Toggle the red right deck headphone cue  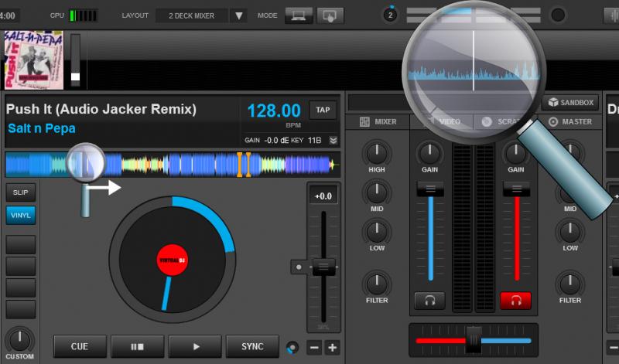pyautogui.click(x=515, y=301)
